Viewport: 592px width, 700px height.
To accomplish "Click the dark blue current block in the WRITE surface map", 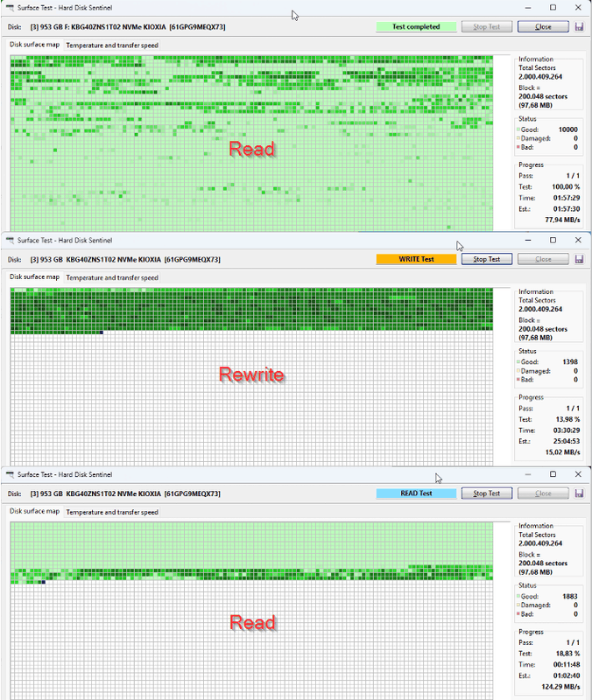I will (102, 332).
